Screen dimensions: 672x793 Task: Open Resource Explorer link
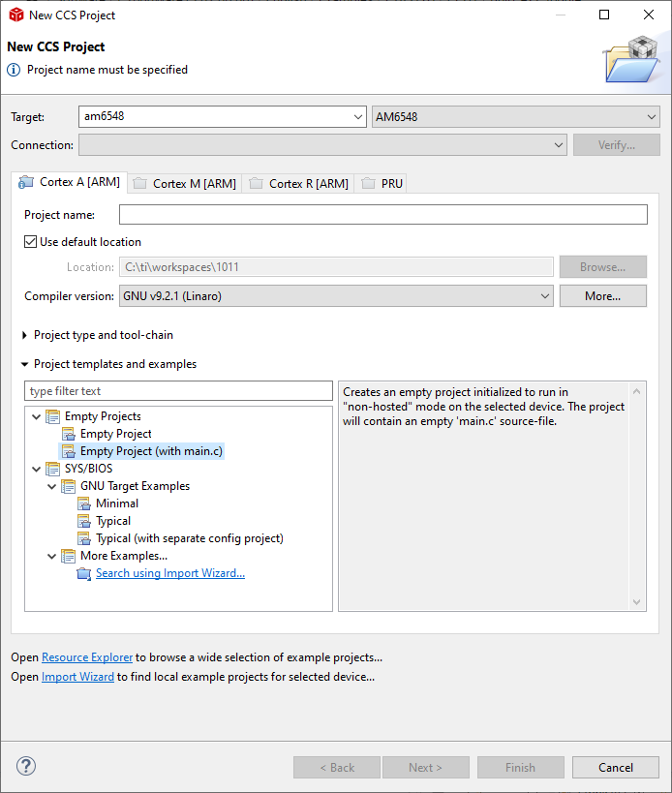tap(86, 656)
